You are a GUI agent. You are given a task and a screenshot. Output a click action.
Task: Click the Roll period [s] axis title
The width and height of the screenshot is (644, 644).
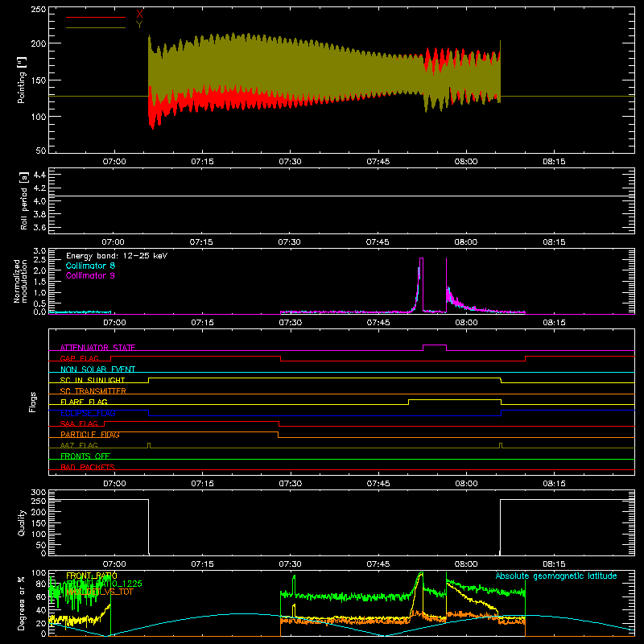(x=24, y=200)
